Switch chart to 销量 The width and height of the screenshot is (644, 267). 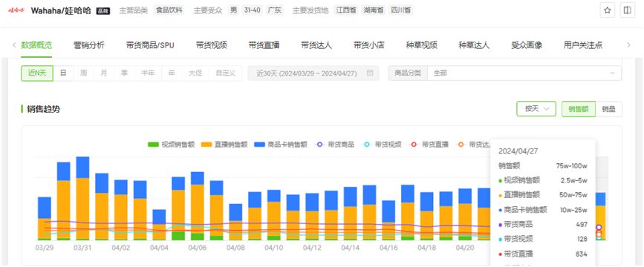pos(608,109)
